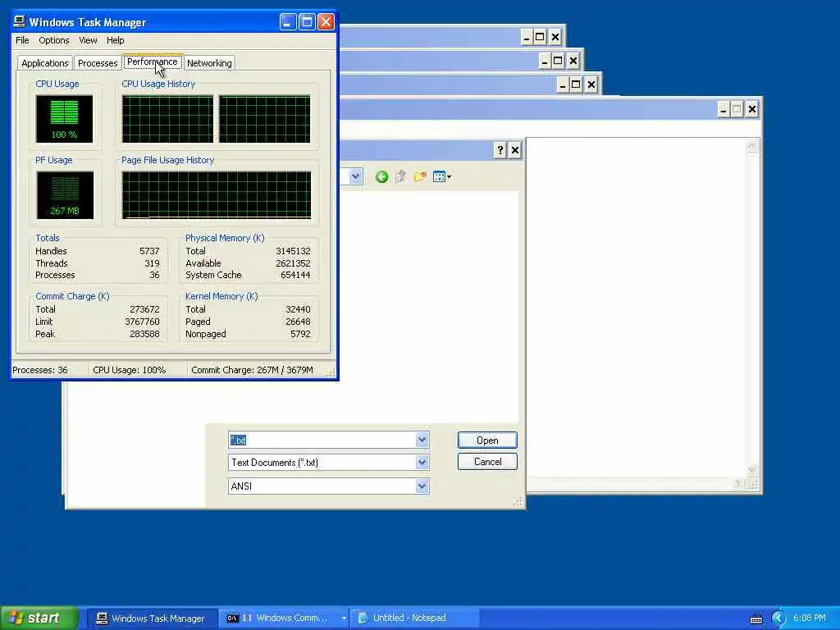
Task: Select the Performance tab
Action: pos(152,62)
